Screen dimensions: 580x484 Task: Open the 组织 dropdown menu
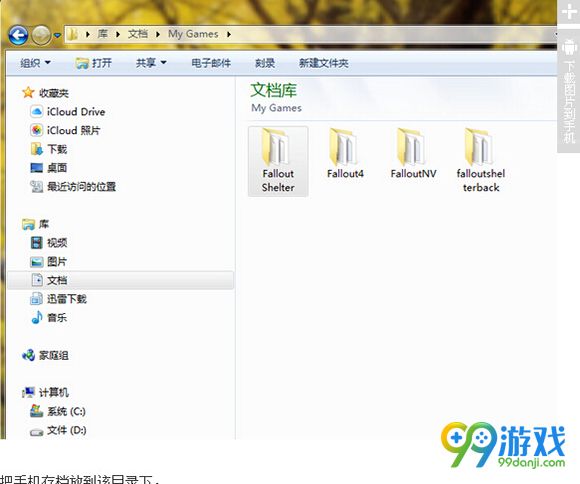[x=36, y=63]
